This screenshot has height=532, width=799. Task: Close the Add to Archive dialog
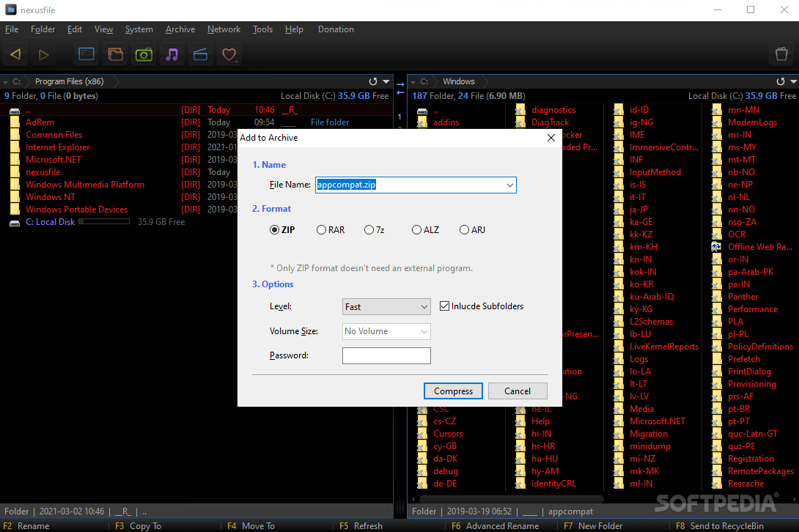[551, 138]
